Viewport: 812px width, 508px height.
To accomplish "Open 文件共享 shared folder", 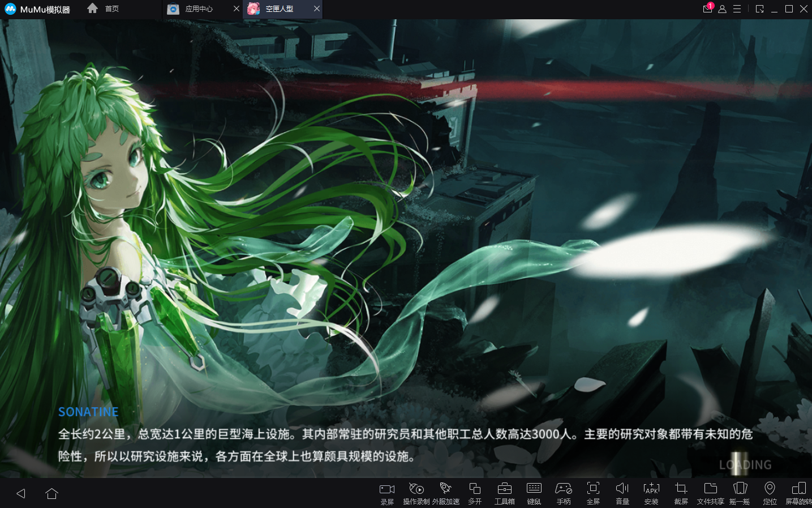I will 711,493.
